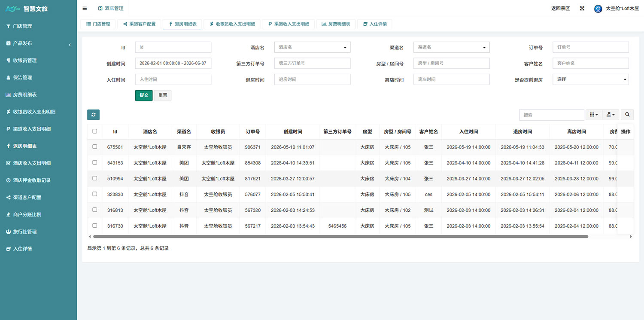
Task: Check the row with Id 543153
Action: pos(95,162)
